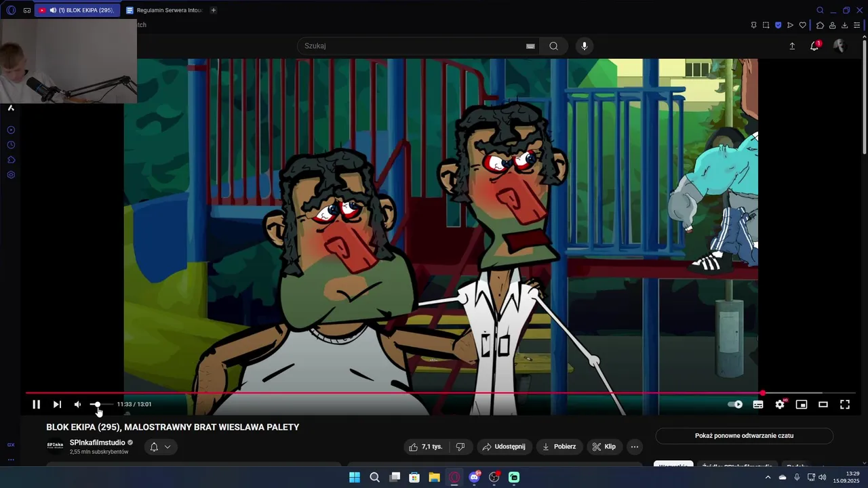
Task: Open the send Flow arrow icon
Action: [x=790, y=25]
